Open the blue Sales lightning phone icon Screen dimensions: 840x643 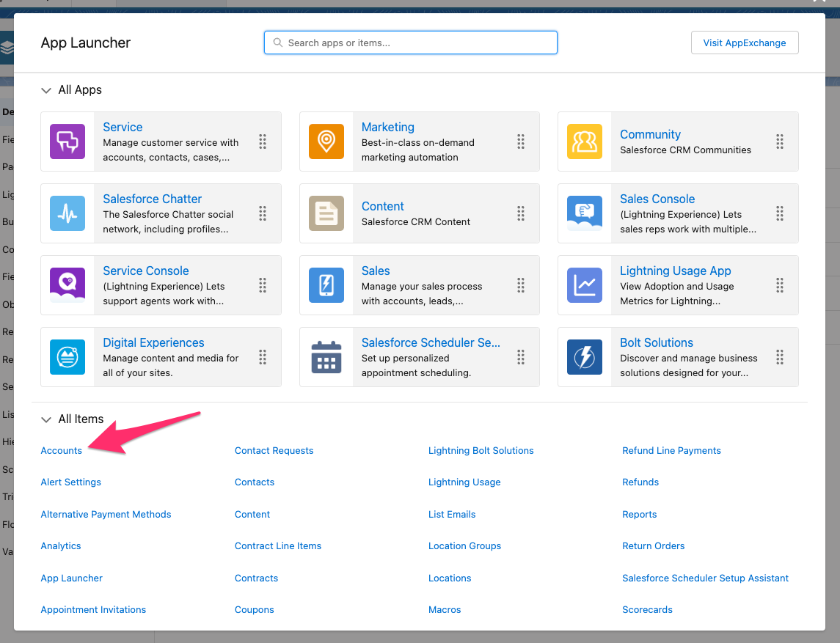[326, 284]
